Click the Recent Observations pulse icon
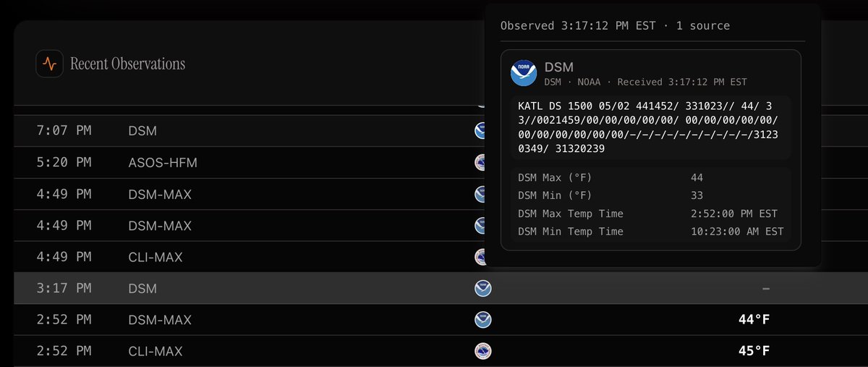The height and width of the screenshot is (367, 868). pyautogui.click(x=49, y=64)
